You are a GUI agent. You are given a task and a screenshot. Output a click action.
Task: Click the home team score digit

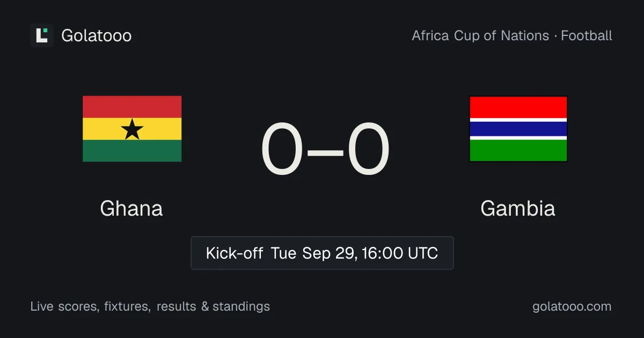[282, 150]
